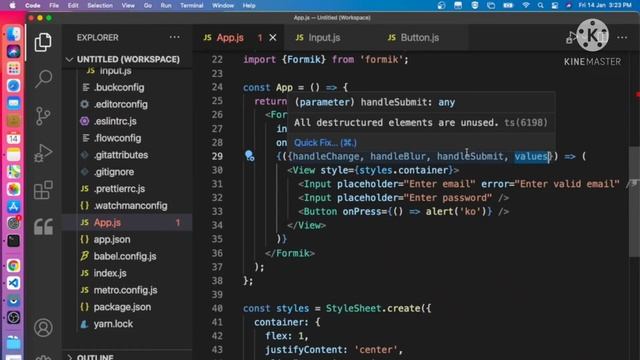Click line number 40 in gutter

[217, 308]
